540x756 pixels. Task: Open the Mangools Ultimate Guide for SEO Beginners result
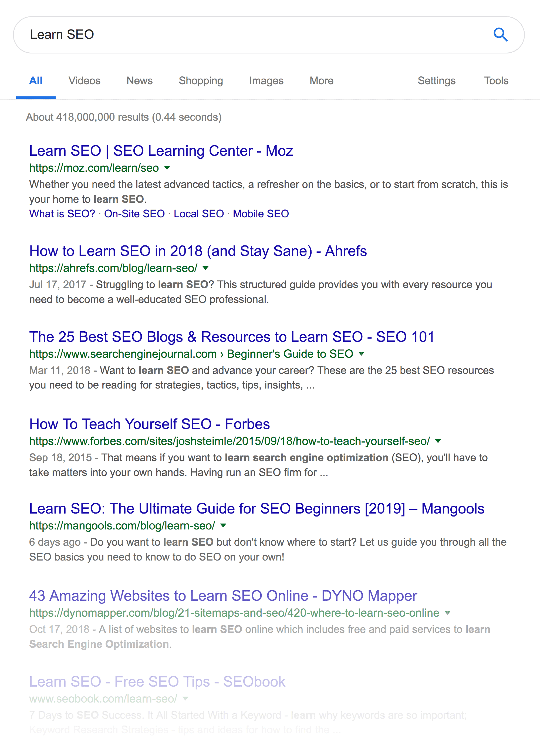pos(257,509)
